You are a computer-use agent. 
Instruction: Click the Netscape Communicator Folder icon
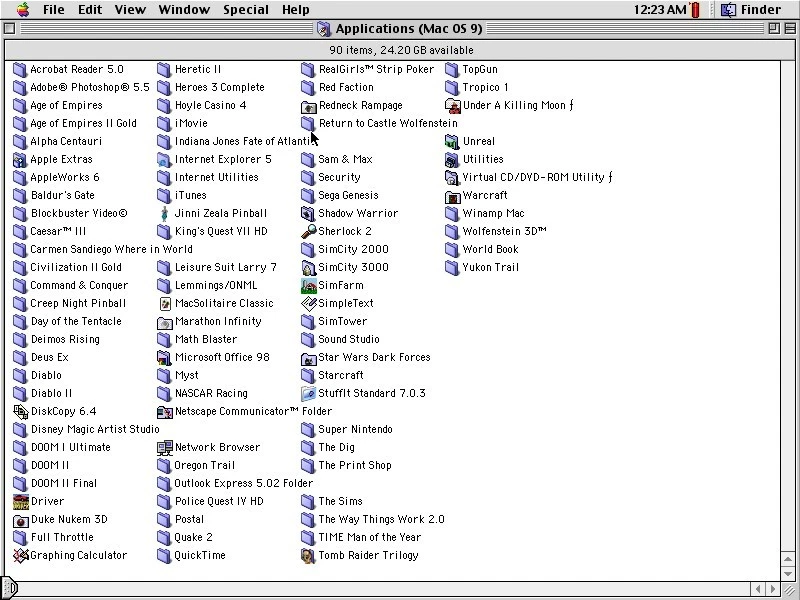pyautogui.click(x=165, y=412)
